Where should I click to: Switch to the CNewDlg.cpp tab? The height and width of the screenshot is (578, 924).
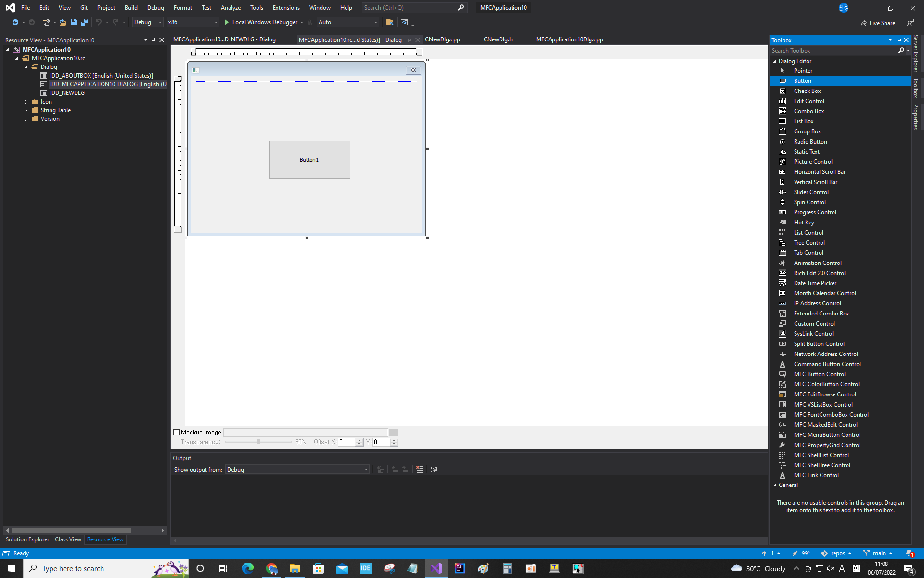click(442, 39)
